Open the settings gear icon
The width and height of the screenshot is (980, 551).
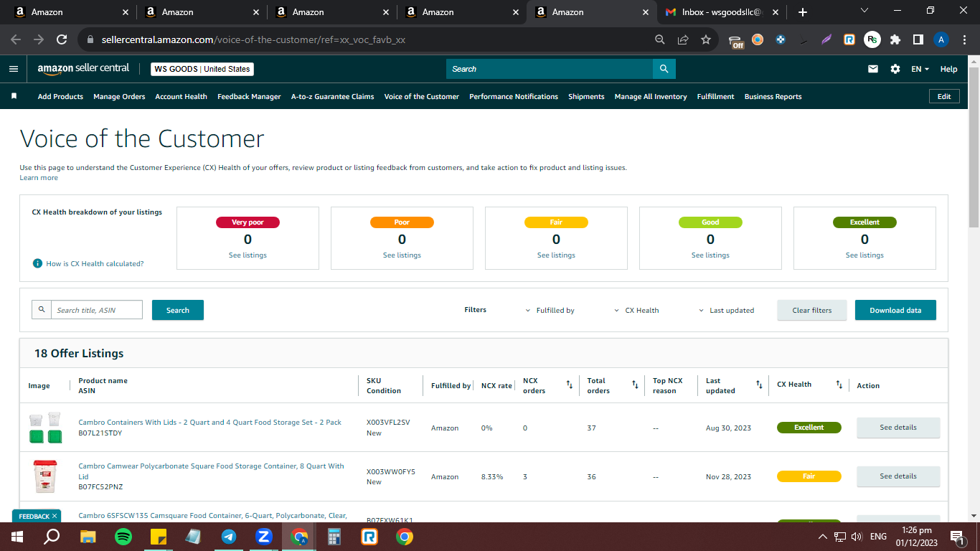pos(895,69)
